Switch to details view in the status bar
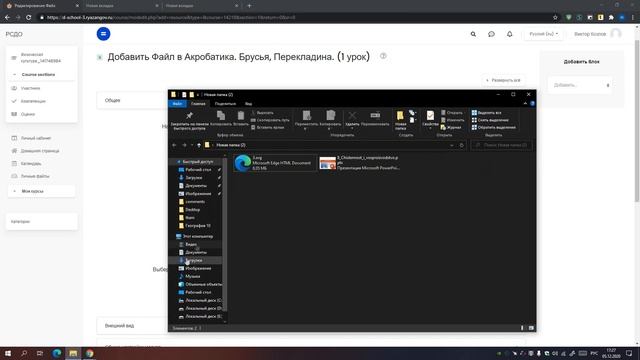Viewport: 640px width, 360px height. (x=522, y=328)
